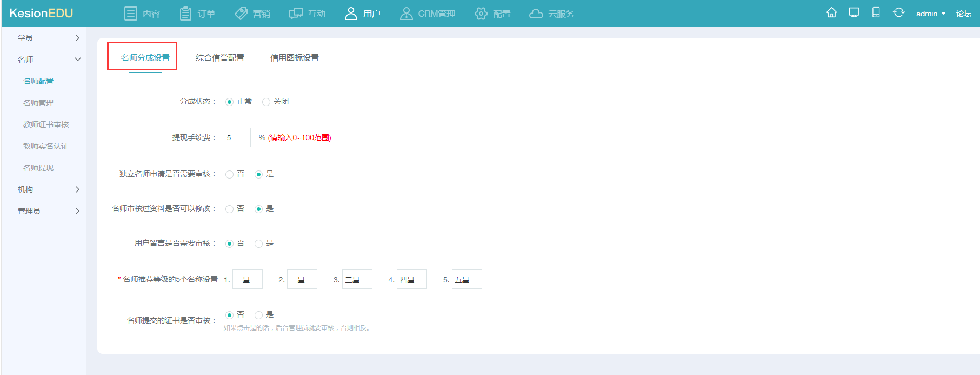
Task: Open 名师管理 in sidebar
Action: (x=38, y=103)
